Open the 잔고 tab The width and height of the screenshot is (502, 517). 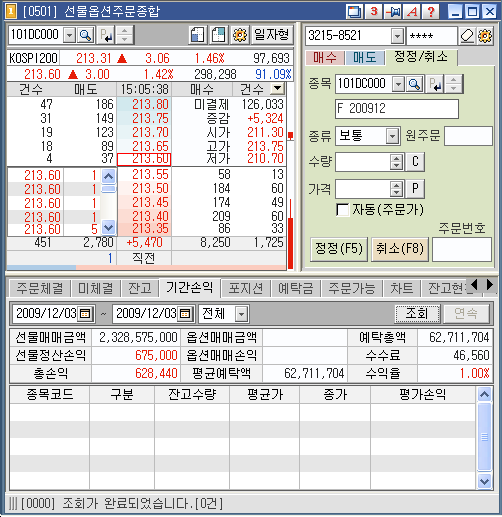[x=140, y=288]
